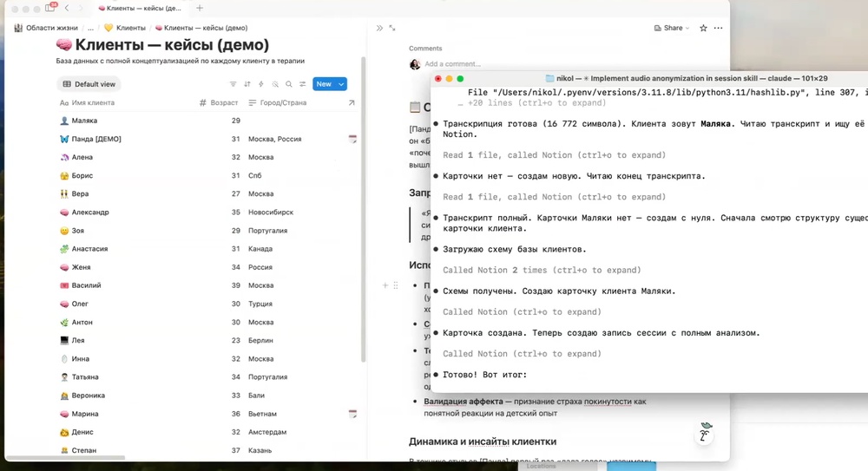Select the Клиенты — кейсы (демо) window tab
The image size is (868, 471).
click(140, 8)
